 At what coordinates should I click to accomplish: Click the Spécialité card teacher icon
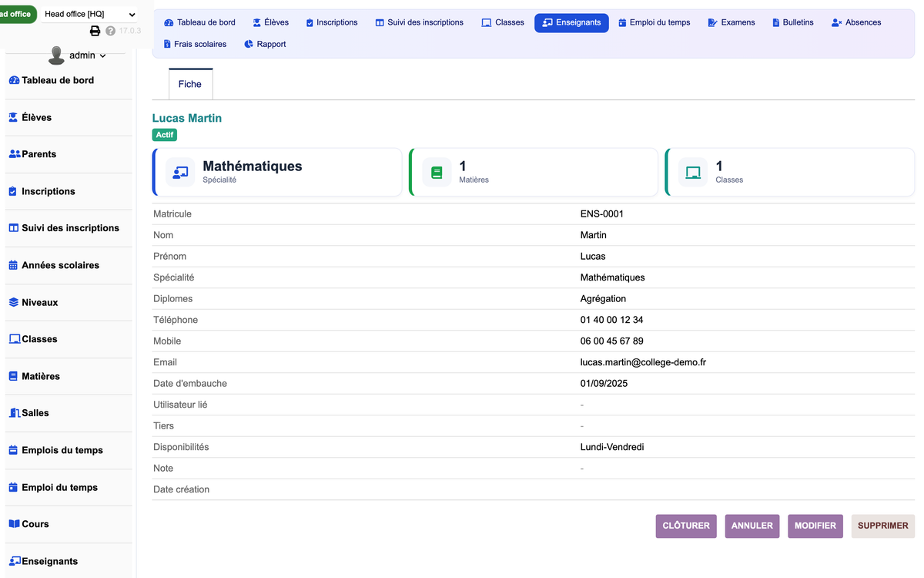tap(180, 173)
